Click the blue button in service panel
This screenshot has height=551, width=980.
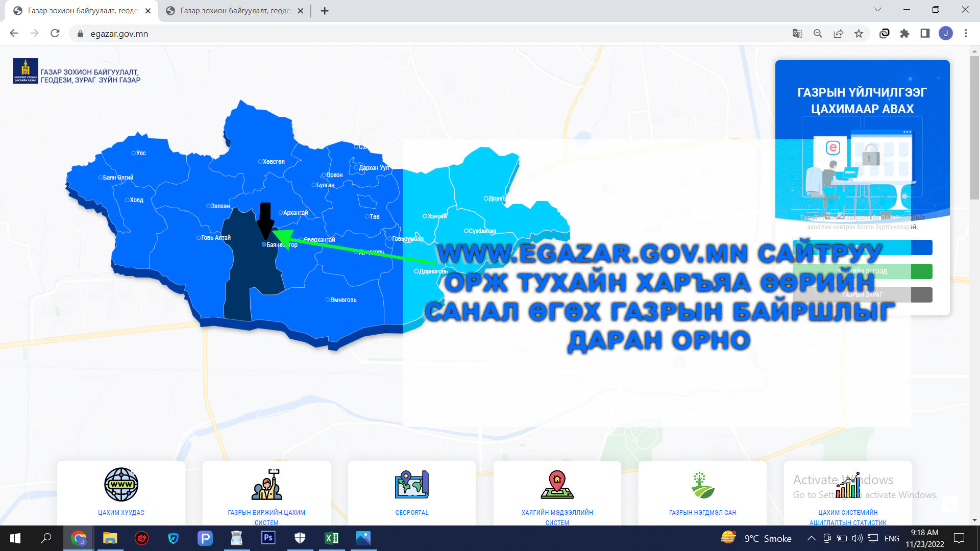click(x=863, y=247)
